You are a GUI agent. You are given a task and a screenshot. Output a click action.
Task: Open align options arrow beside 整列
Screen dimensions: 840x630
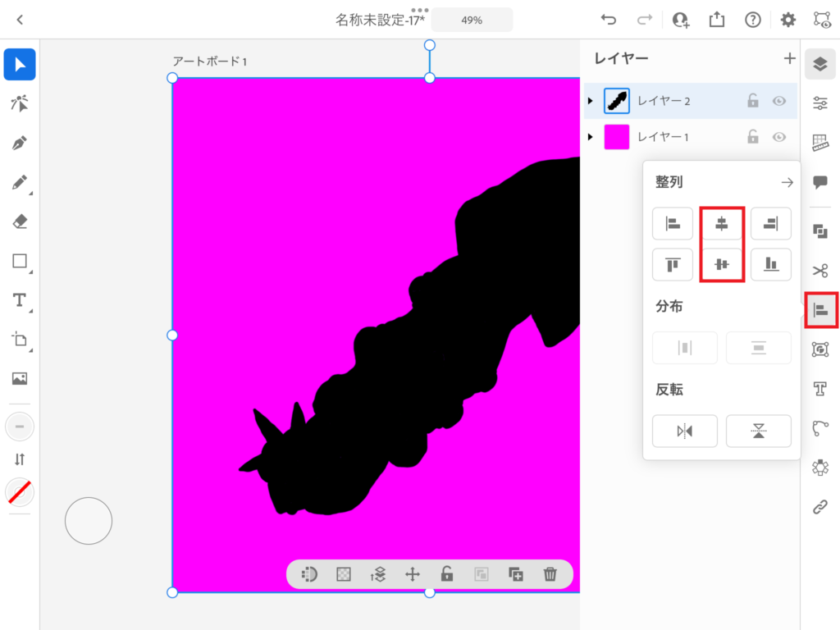[787, 183]
